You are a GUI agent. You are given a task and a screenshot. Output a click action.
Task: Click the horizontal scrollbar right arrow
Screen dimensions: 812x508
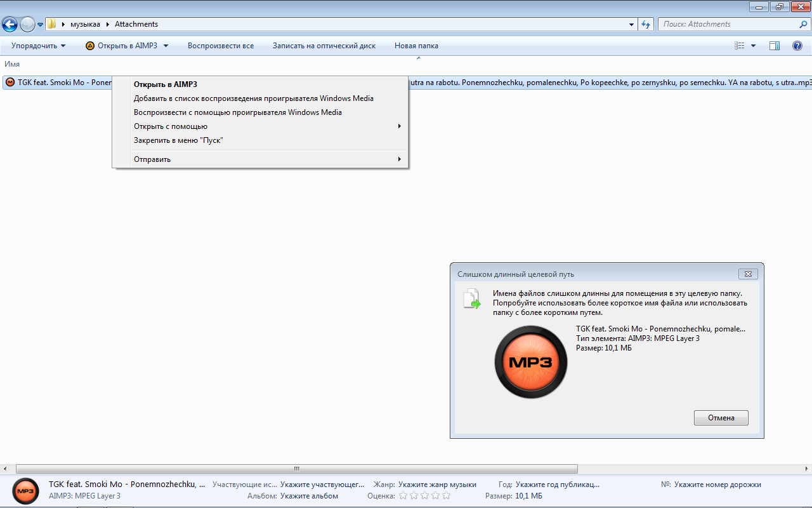coord(807,469)
